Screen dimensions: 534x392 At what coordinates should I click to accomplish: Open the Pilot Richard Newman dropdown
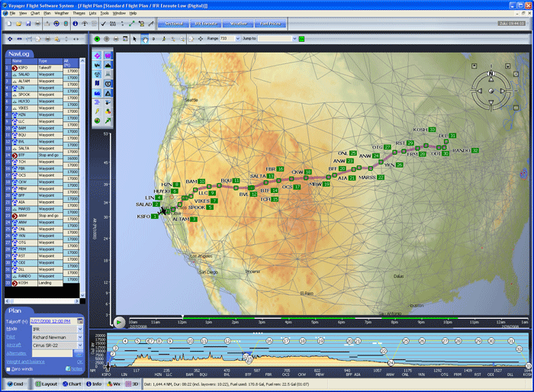(80, 337)
